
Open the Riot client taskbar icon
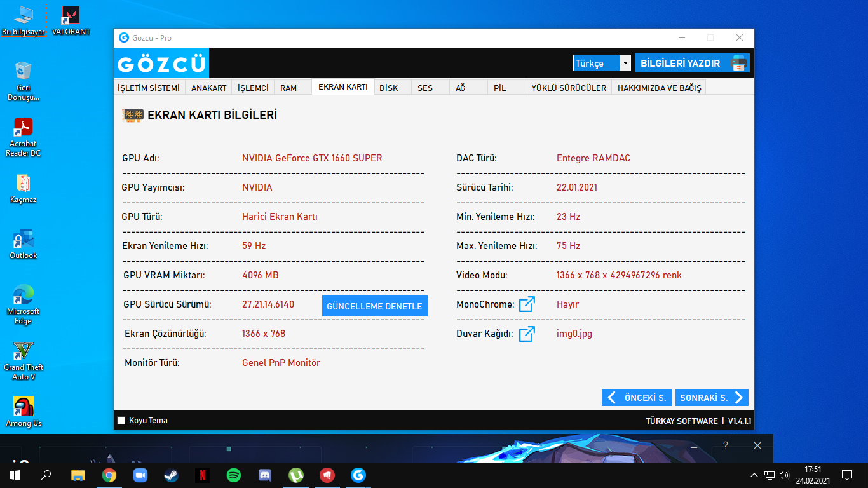pyautogui.click(x=327, y=475)
